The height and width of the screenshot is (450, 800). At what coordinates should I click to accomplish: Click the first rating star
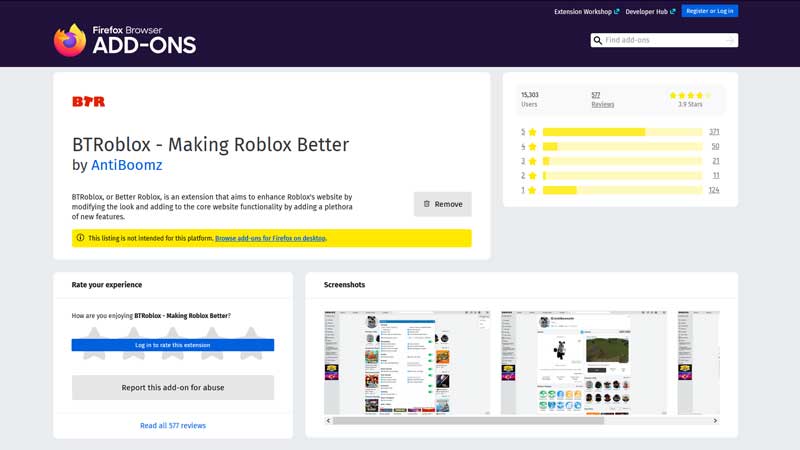tap(94, 343)
